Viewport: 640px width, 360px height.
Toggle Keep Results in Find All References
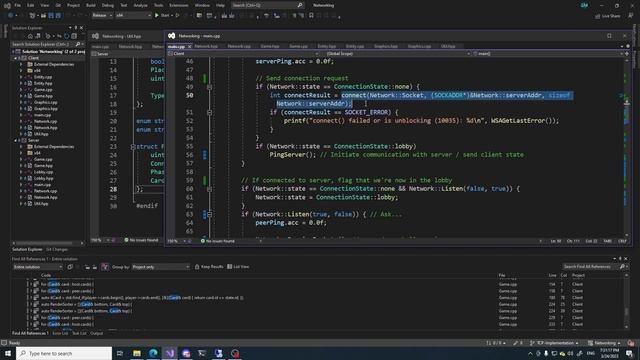(x=209, y=267)
